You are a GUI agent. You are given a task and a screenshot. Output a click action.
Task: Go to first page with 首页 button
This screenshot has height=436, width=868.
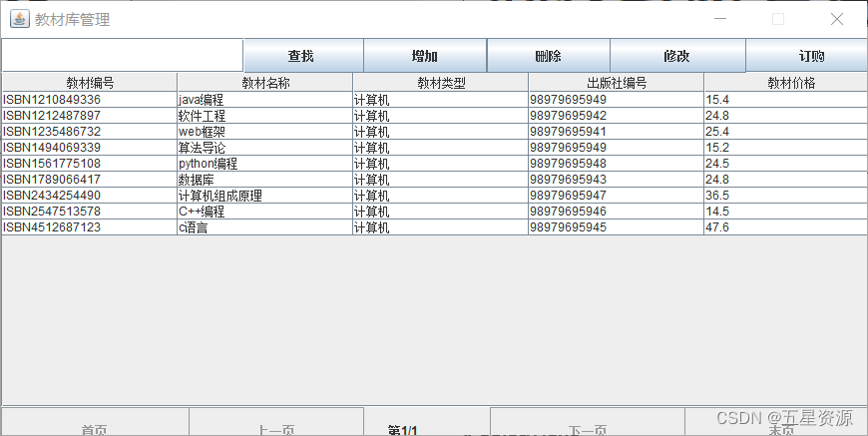[95, 423]
